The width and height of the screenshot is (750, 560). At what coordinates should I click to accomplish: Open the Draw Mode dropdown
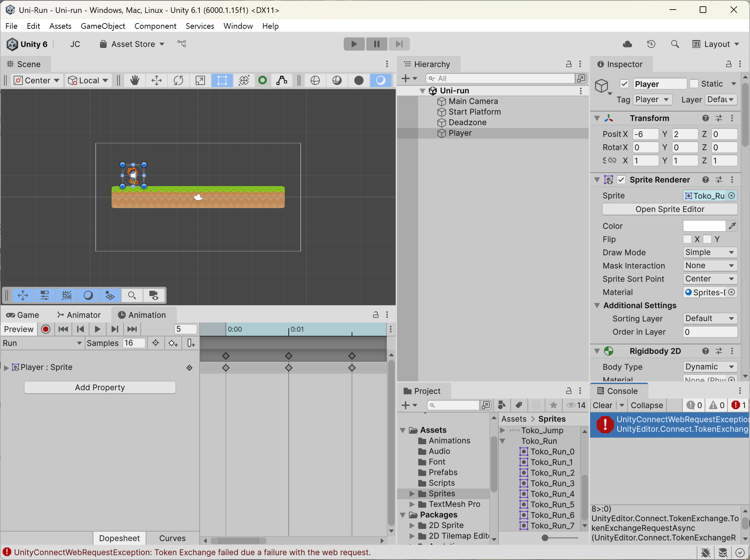click(x=709, y=252)
